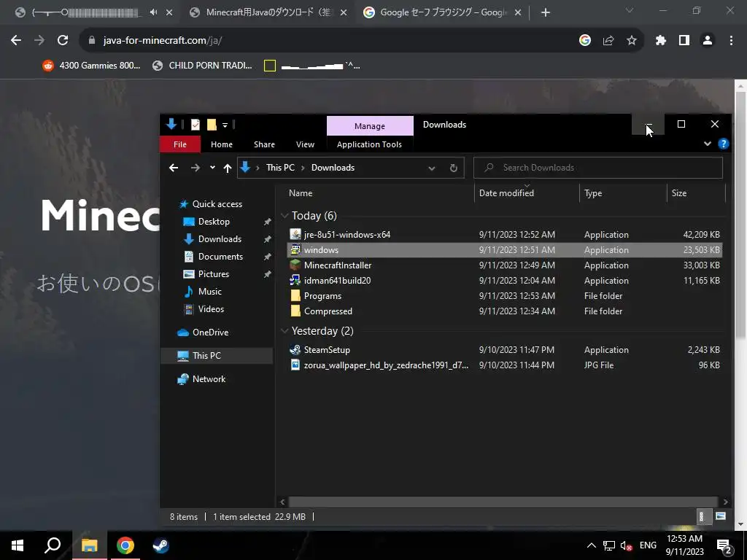Open Chrome's extensions puzzle icon
This screenshot has width=747, height=560.
click(x=661, y=41)
